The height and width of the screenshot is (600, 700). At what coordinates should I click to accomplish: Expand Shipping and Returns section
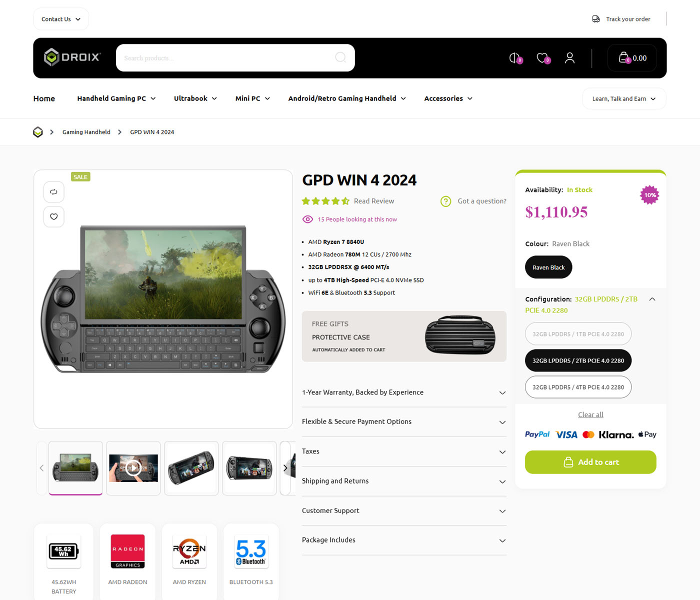pyautogui.click(x=404, y=481)
